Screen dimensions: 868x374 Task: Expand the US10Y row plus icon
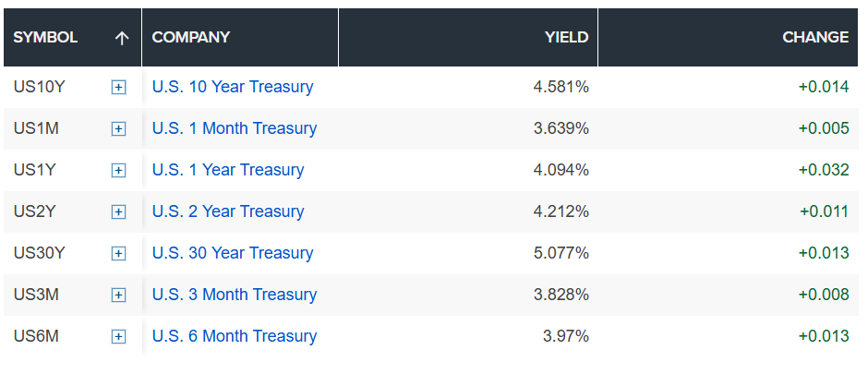(x=118, y=88)
